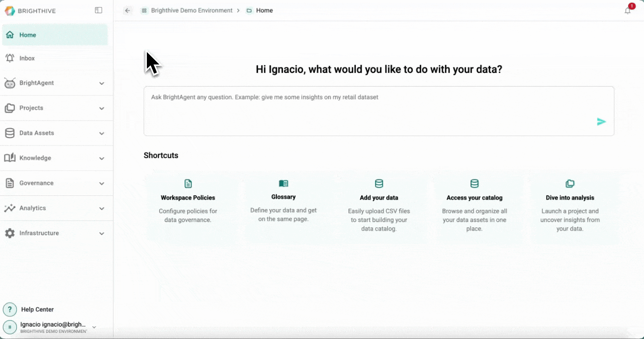Click "Configure policies for data governance." text
The image size is (644, 339).
tap(188, 216)
